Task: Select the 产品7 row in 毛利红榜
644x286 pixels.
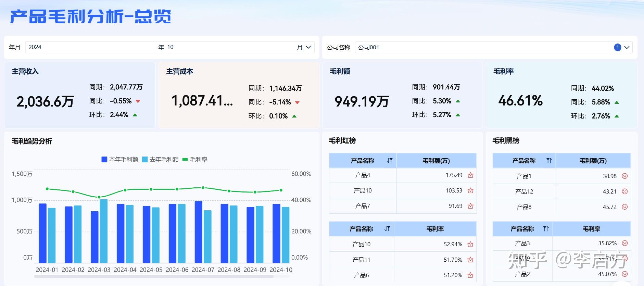Action: 403,206
